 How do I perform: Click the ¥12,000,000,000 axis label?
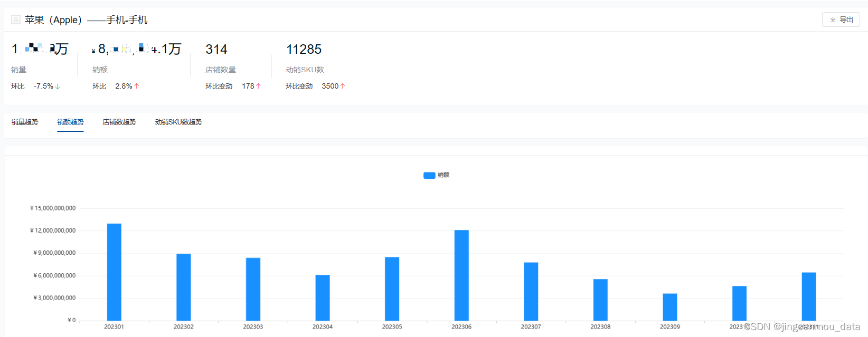[53, 230]
